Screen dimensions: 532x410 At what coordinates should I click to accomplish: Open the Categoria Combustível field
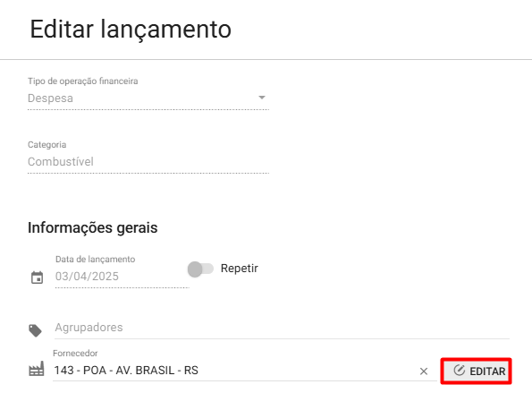pos(148,162)
